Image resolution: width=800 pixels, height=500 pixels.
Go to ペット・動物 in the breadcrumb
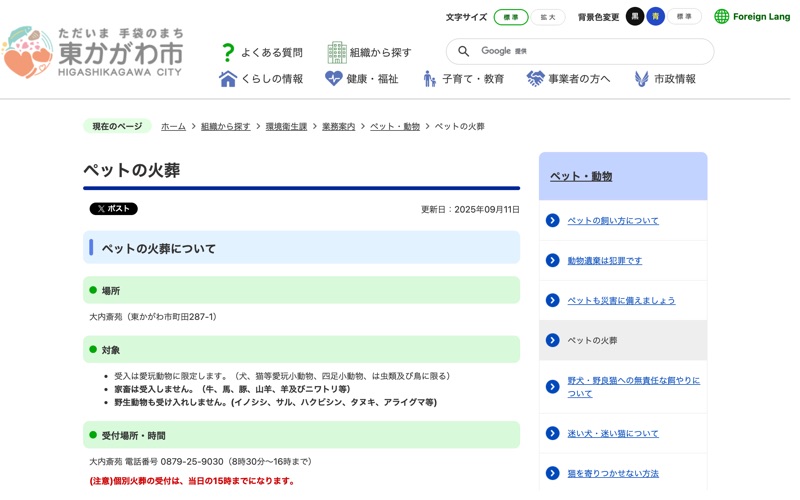[x=395, y=127]
